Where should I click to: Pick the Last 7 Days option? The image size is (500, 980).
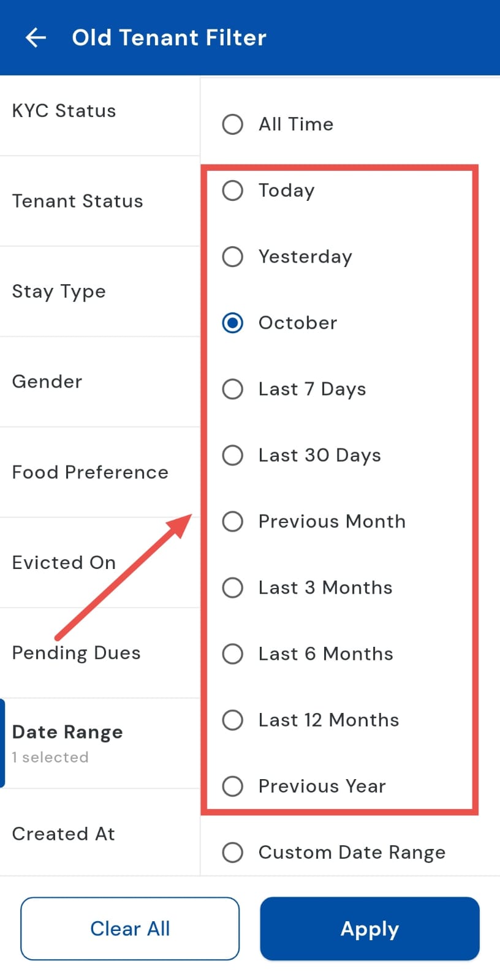pyautogui.click(x=233, y=389)
